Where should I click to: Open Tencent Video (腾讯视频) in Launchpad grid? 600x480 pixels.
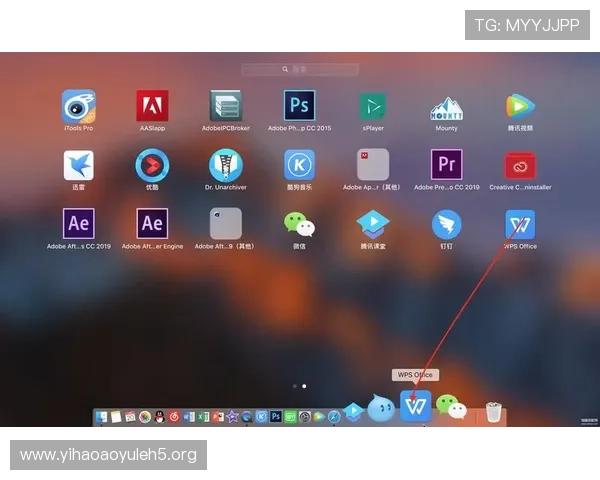click(x=520, y=106)
